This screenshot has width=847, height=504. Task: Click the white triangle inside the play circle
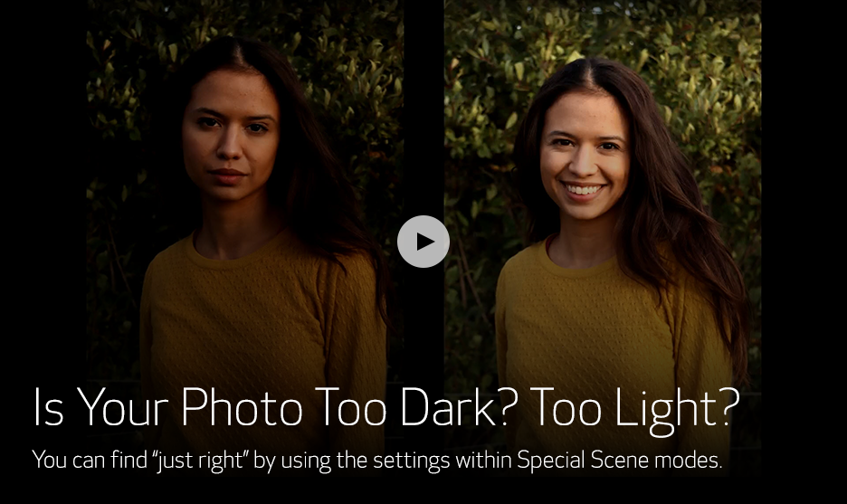point(424,242)
